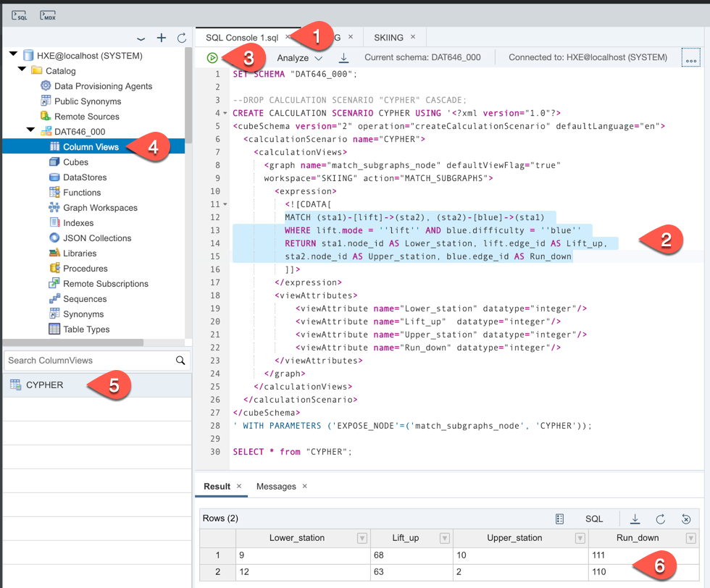Image resolution: width=710 pixels, height=588 pixels.
Task: Download the result table
Action: [635, 518]
